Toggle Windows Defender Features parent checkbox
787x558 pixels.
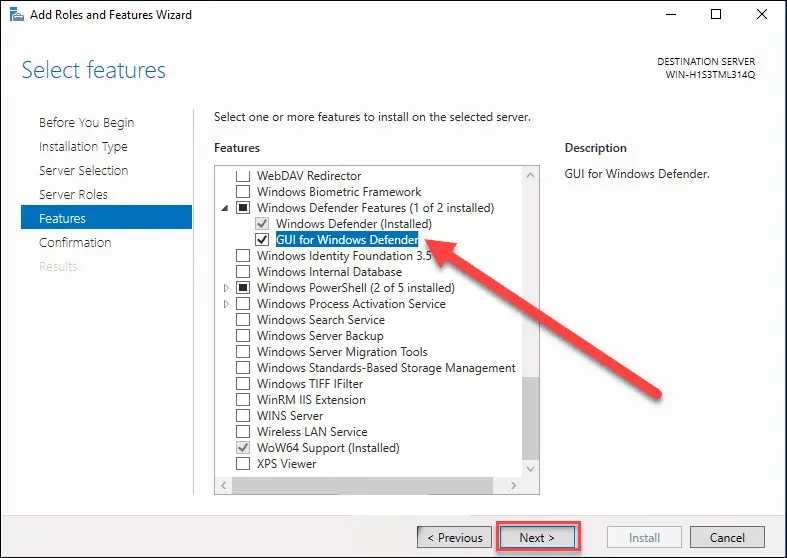pyautogui.click(x=243, y=208)
